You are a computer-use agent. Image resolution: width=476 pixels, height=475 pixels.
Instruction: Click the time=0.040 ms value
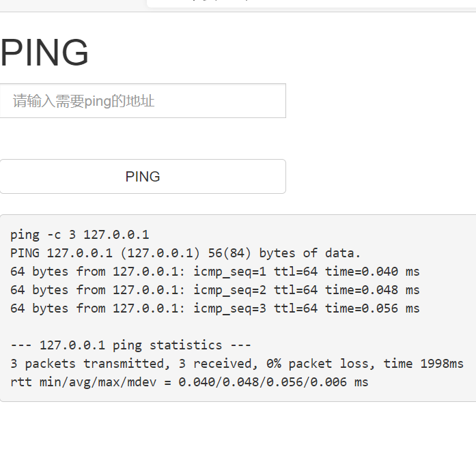(372, 272)
